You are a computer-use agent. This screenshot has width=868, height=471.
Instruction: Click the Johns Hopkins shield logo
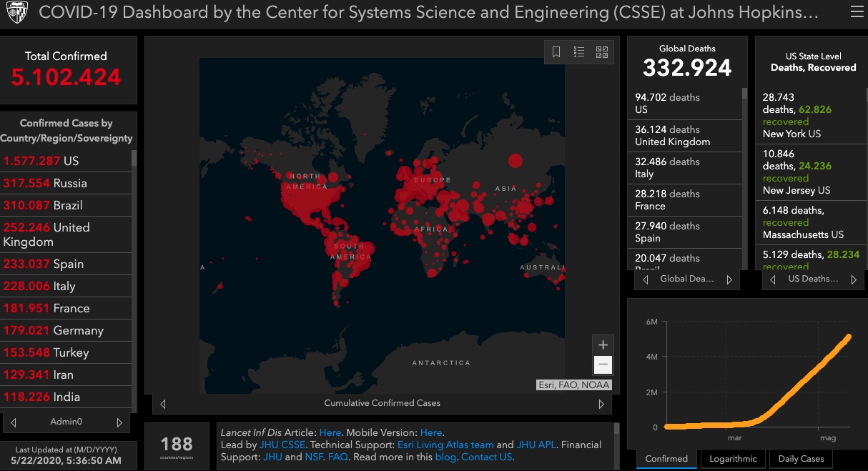[x=16, y=13]
